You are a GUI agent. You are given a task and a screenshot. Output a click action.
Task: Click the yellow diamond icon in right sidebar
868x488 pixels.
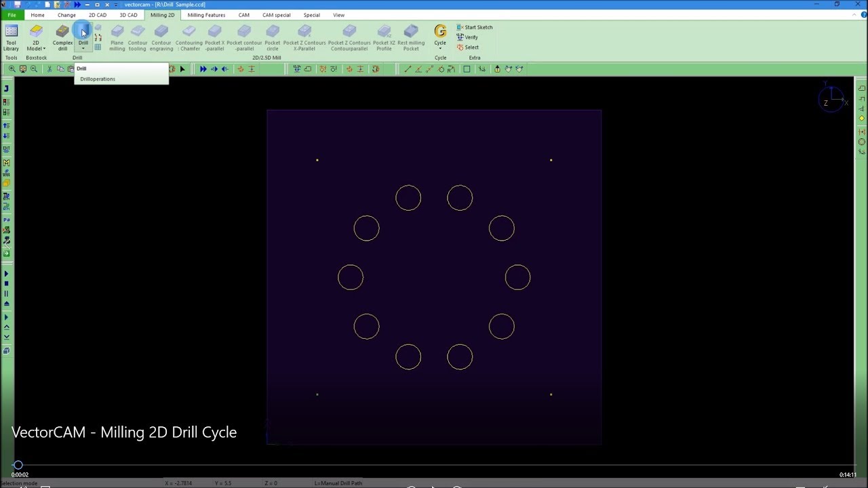pos(862,119)
